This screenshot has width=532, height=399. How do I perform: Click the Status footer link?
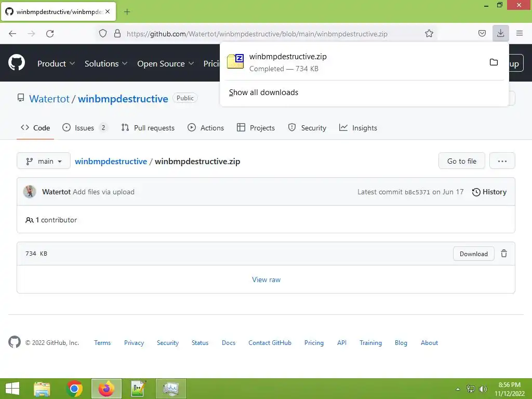pyautogui.click(x=200, y=343)
